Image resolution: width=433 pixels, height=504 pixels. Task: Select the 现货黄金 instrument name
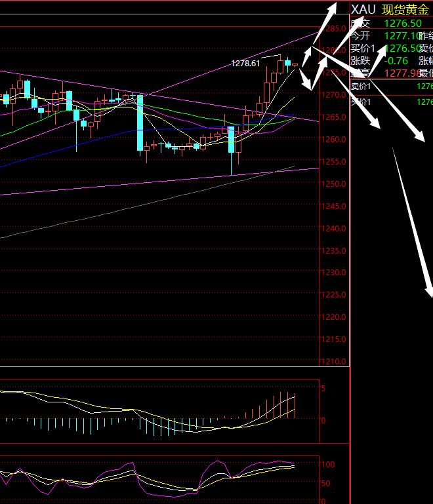point(405,10)
